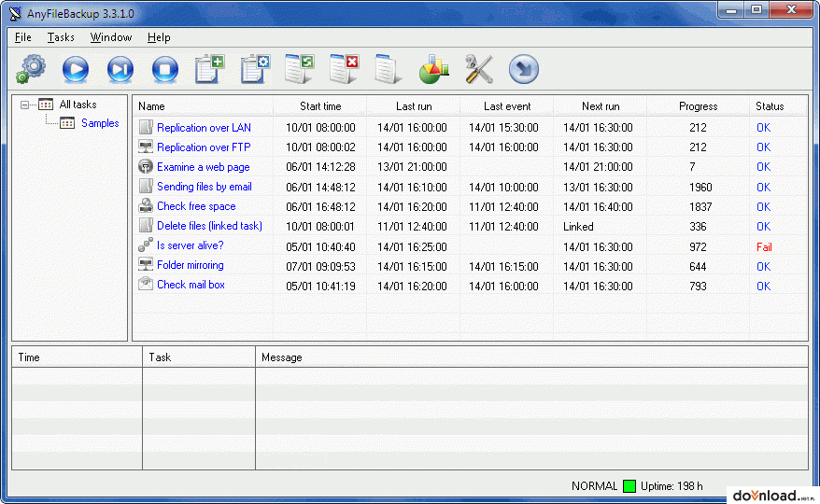Click the AnyFileBackup title bar app icon
The width and height of the screenshot is (820, 504).
tap(15, 14)
